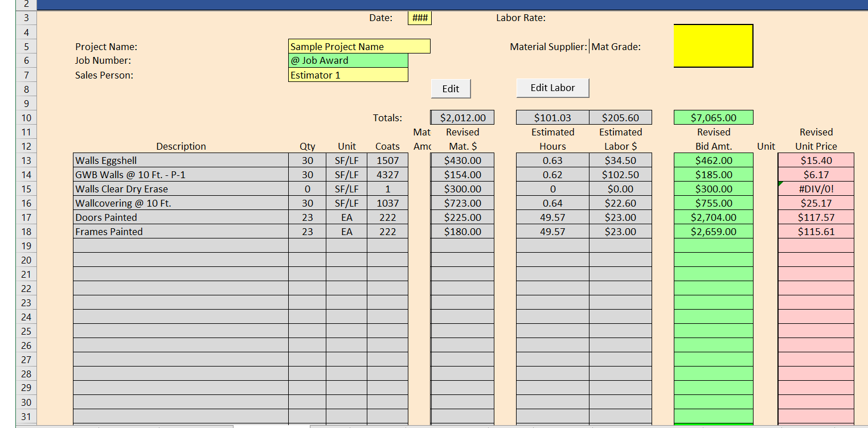Viewport: 868px width, 428px height.
Task: Click the @ Job Award cell
Action: 348,60
